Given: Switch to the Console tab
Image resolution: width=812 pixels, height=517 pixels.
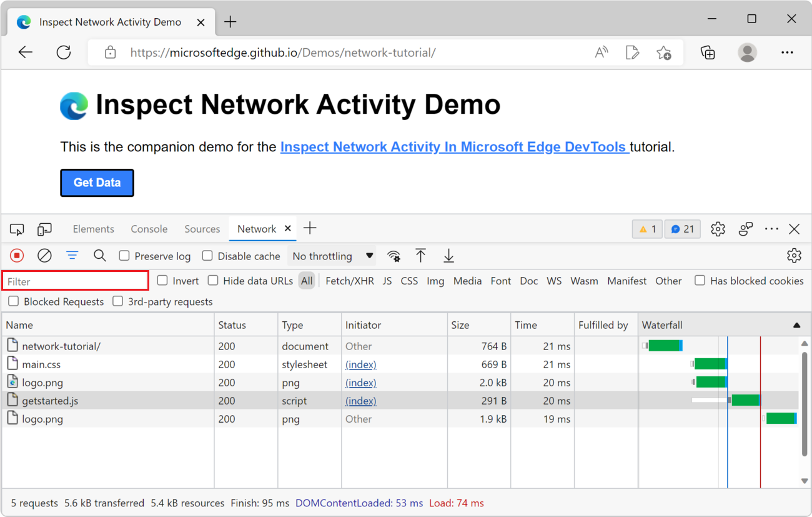Looking at the screenshot, I should click(x=149, y=229).
